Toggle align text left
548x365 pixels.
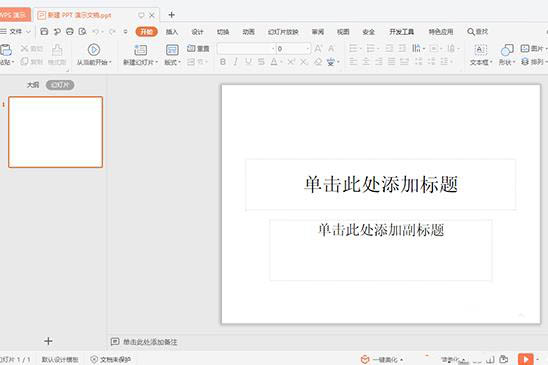(353, 62)
